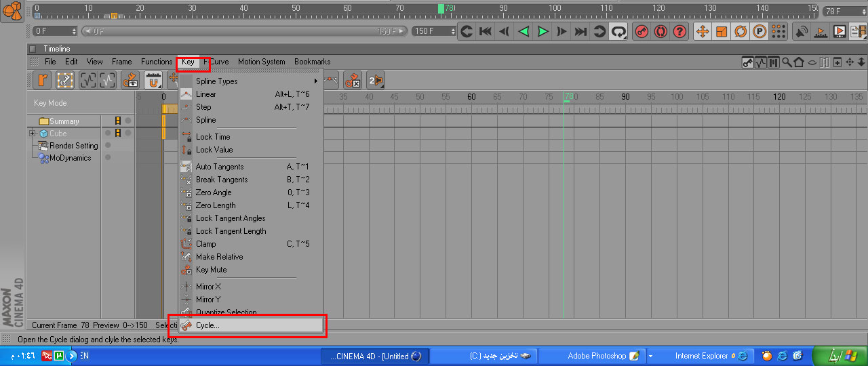
Task: Select Step interpolation entry
Action: [251, 107]
